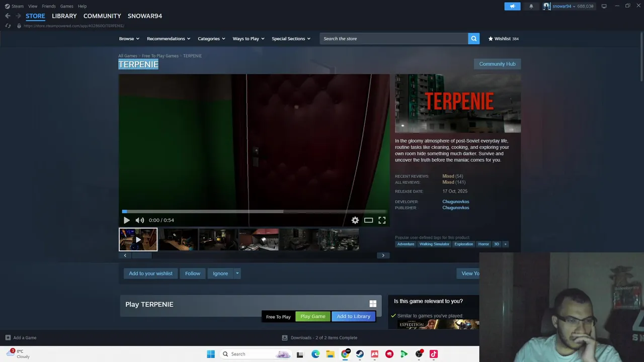Play the trailer video

(126, 220)
